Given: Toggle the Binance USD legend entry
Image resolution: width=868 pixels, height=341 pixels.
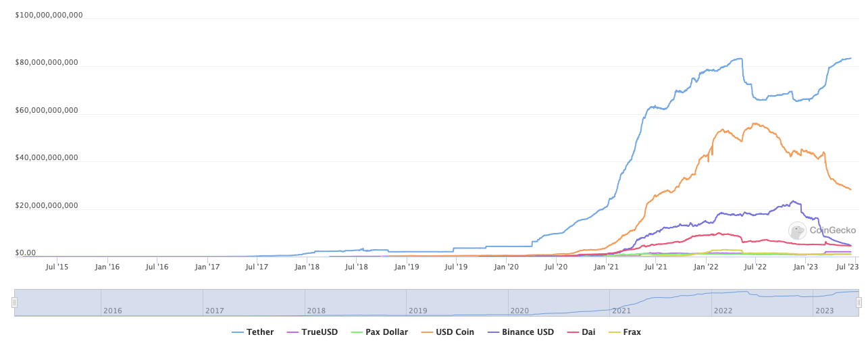Looking at the screenshot, I should tap(520, 332).
